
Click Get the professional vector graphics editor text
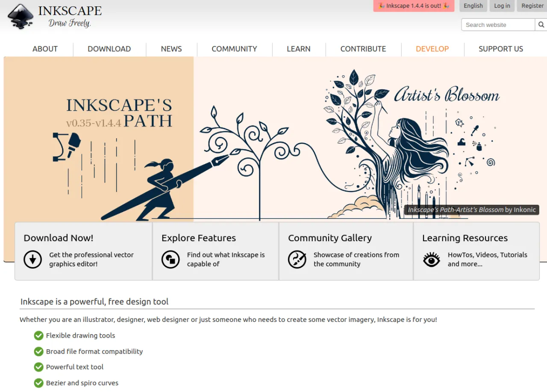click(91, 259)
